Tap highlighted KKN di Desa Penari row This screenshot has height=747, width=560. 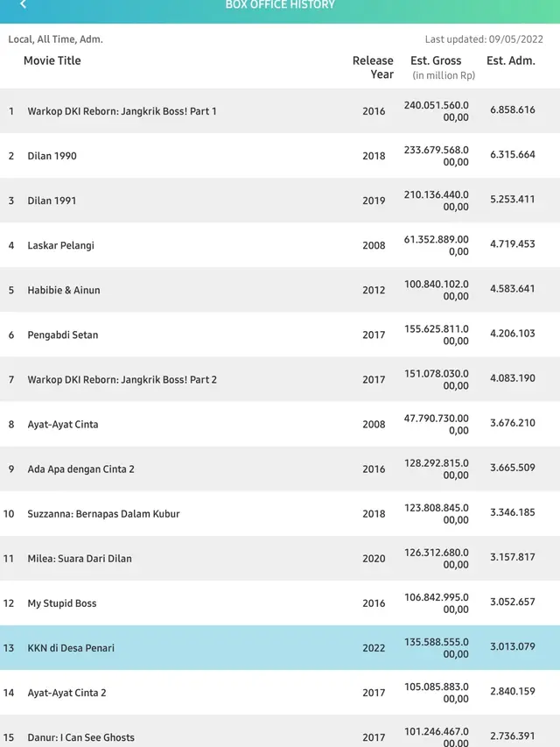(280, 648)
